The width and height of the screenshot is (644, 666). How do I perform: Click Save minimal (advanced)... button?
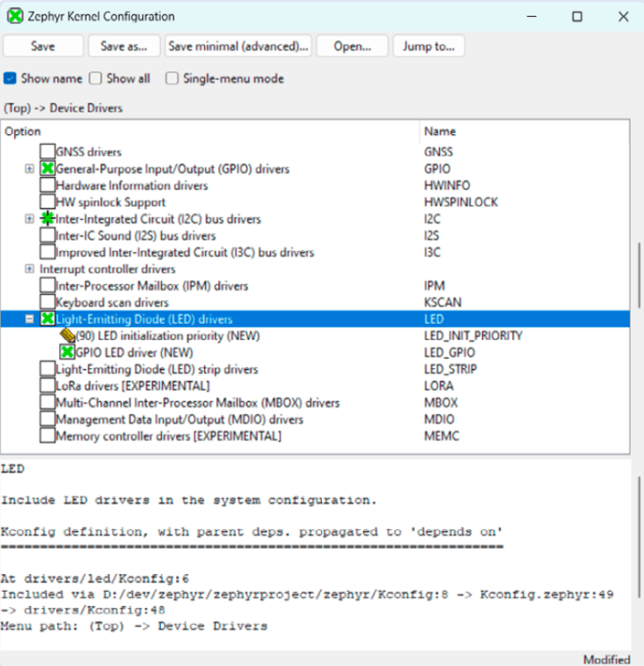(x=238, y=46)
